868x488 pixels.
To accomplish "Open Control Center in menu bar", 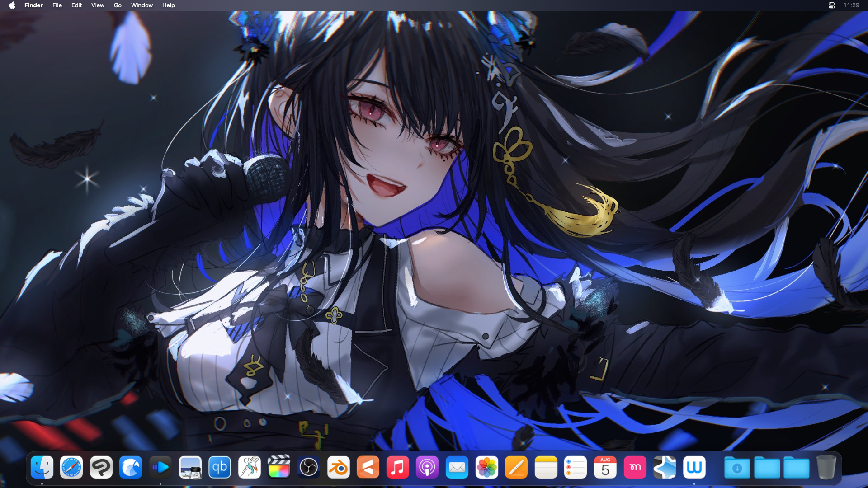I will (831, 5).
